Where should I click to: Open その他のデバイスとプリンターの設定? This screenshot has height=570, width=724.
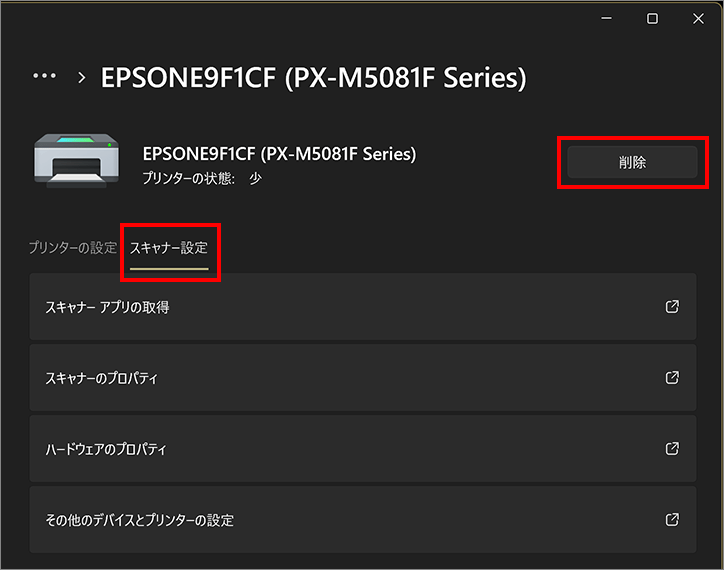tap(363, 520)
